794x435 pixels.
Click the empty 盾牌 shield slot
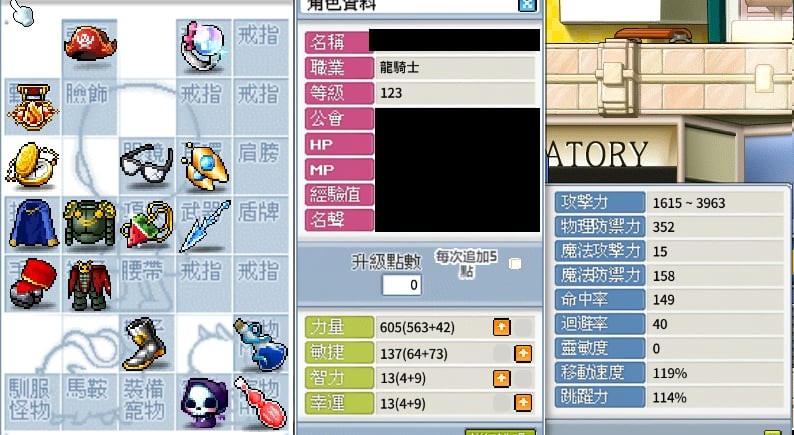pos(261,223)
